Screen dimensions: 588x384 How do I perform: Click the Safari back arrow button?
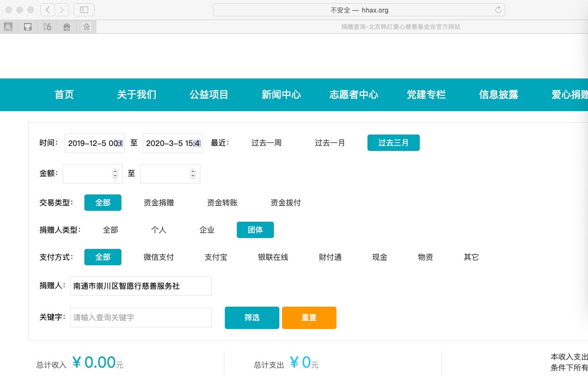47,10
